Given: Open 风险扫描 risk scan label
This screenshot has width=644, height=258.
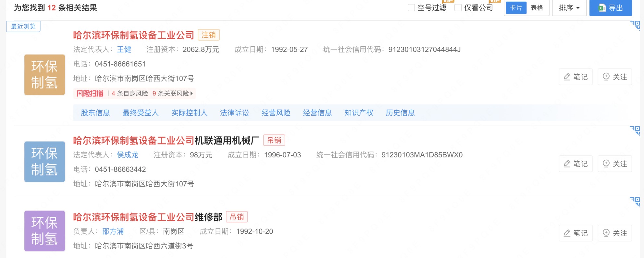Looking at the screenshot, I should click(90, 93).
